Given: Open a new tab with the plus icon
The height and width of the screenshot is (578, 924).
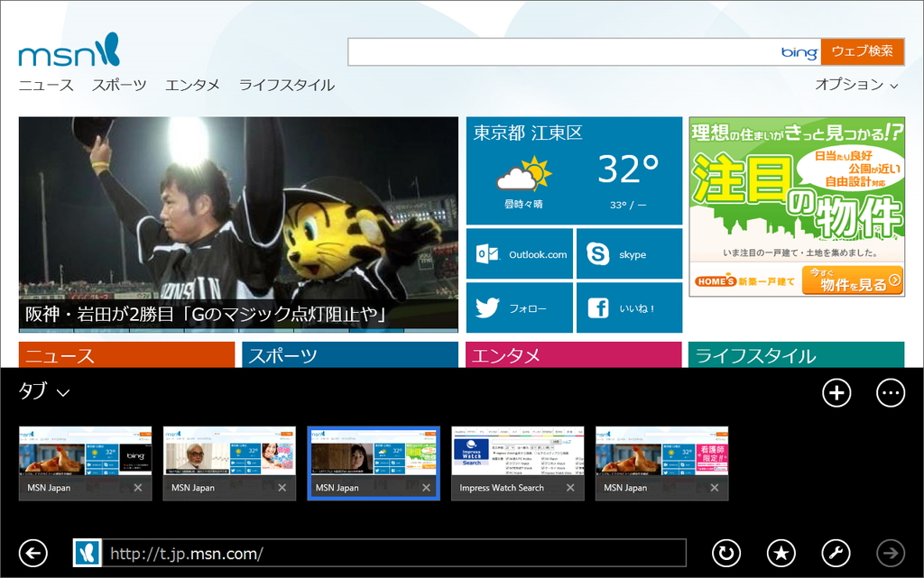Looking at the screenshot, I should click(836, 393).
